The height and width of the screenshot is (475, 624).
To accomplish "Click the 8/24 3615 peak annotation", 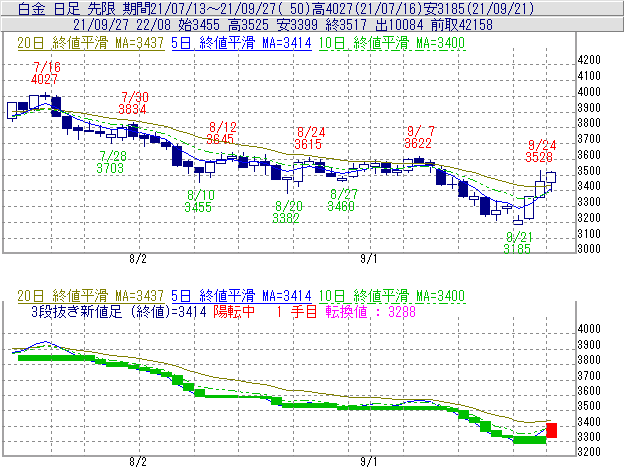I will click(x=309, y=138).
